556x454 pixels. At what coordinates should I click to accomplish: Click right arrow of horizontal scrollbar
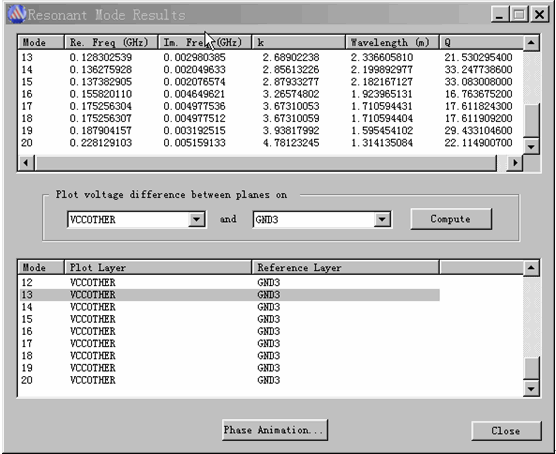515,163
